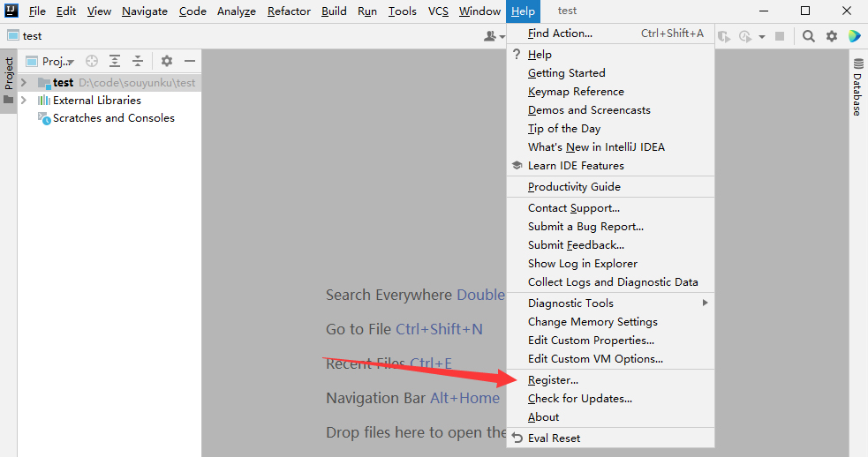The width and height of the screenshot is (868, 457).
Task: Click Collapse All icon in Project panel
Action: click(x=138, y=62)
